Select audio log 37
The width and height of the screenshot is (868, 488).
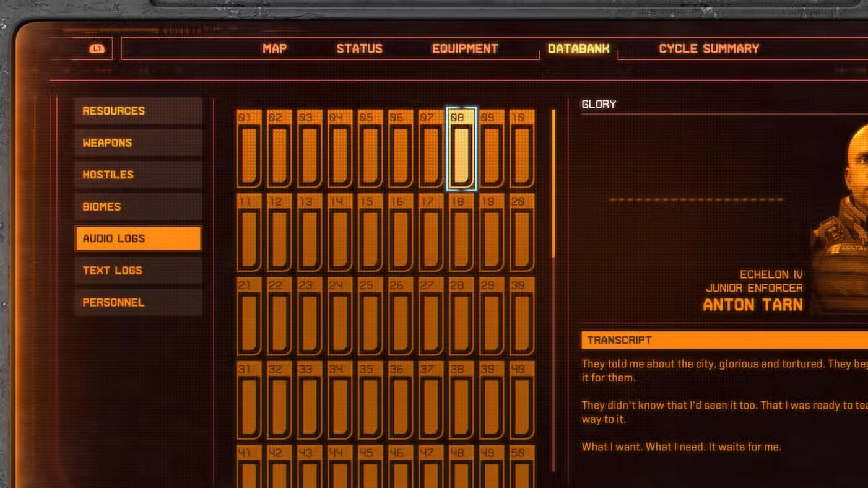click(x=431, y=401)
